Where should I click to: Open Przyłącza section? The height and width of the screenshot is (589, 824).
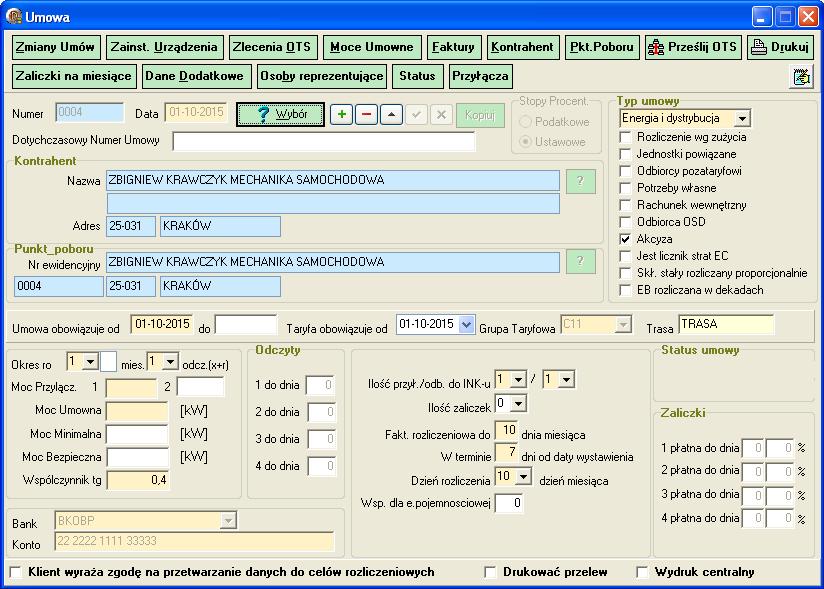(480, 76)
